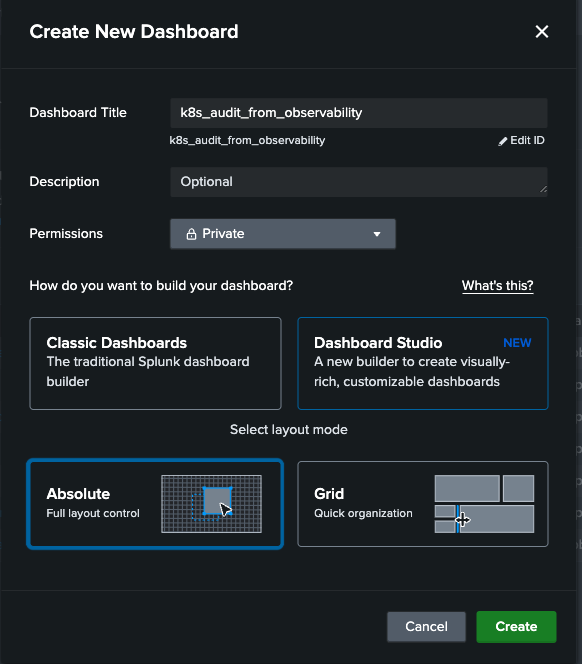Click the Absolute layout preview thumbnail
Screen dimensions: 582x664
[211, 504]
